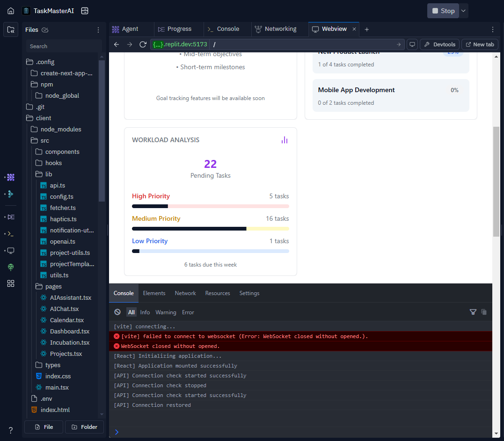
Task: Open the Mobile App Development project card
Action: pos(391,96)
